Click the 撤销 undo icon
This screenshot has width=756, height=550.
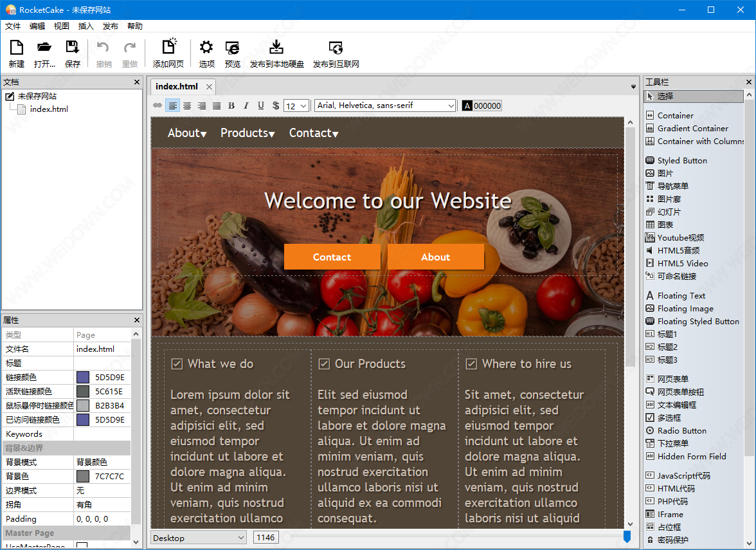103,48
